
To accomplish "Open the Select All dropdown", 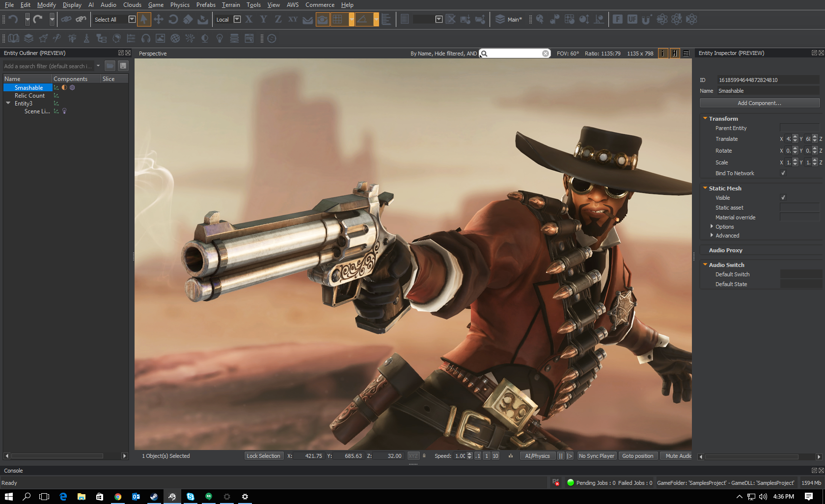I will click(132, 20).
